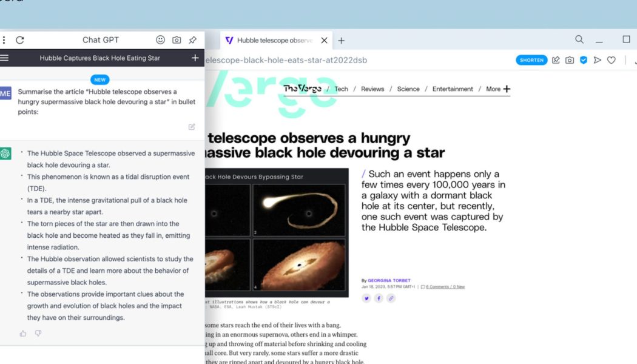637x364 pixels.
Task: Give thumbs up to the ChatGPT summary
Action: (x=22, y=333)
